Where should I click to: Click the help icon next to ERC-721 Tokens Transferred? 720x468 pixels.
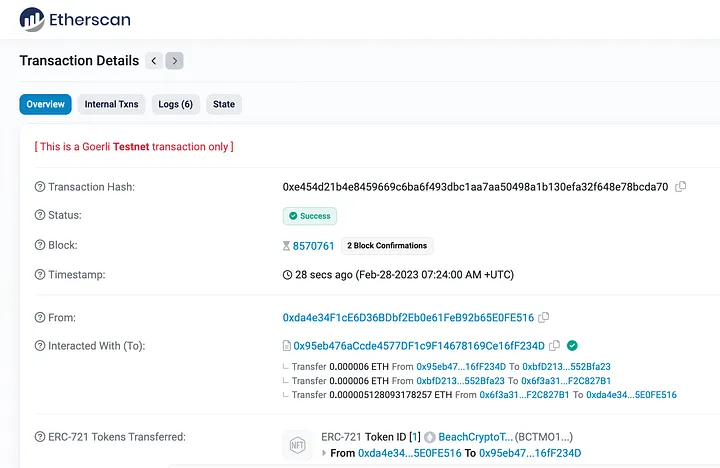[40, 437]
